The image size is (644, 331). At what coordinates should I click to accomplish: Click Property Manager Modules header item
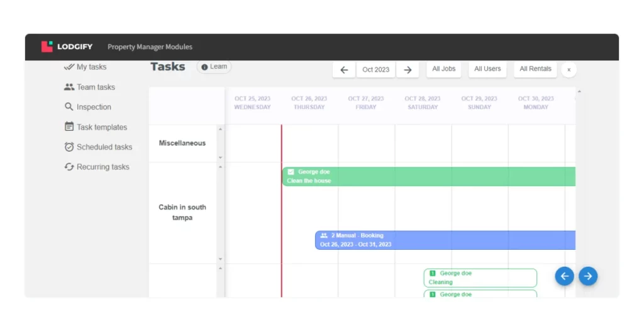point(150,47)
